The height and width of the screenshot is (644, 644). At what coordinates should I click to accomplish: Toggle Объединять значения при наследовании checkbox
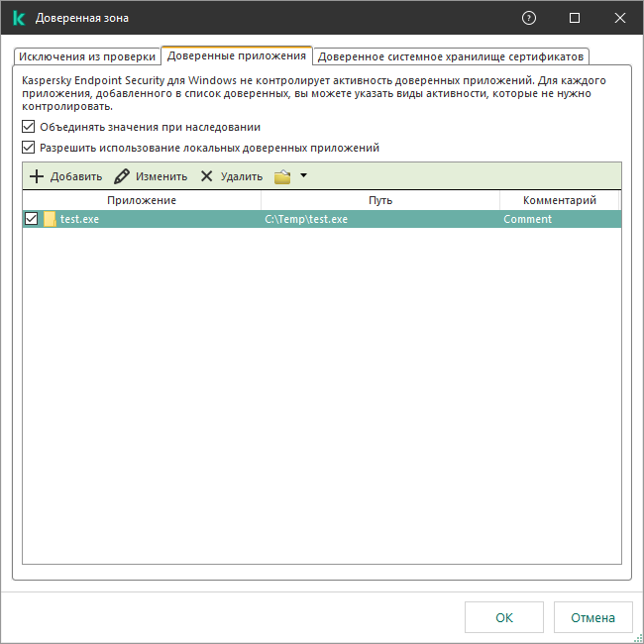click(x=28, y=127)
